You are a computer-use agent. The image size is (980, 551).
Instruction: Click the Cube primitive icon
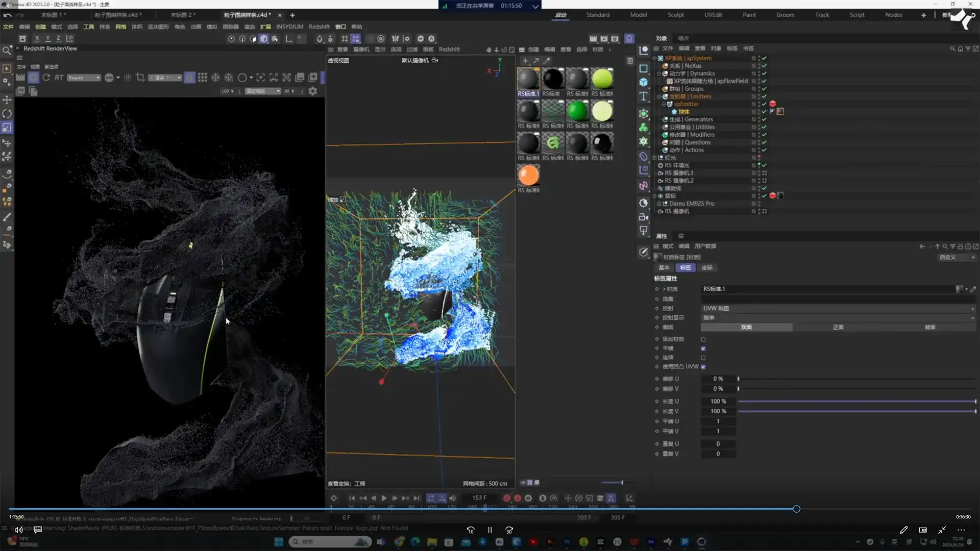(x=644, y=82)
